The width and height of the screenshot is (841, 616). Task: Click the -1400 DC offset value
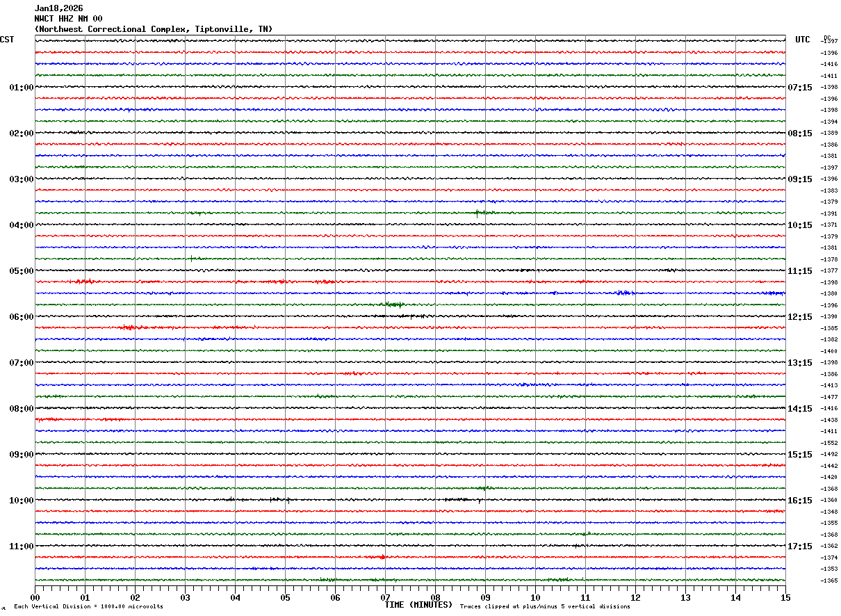tap(829, 351)
